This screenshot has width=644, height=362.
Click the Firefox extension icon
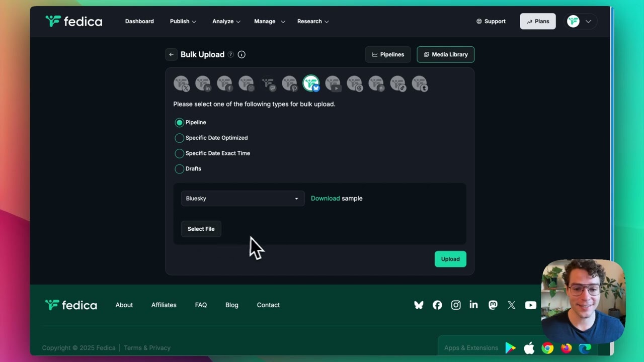(x=566, y=348)
